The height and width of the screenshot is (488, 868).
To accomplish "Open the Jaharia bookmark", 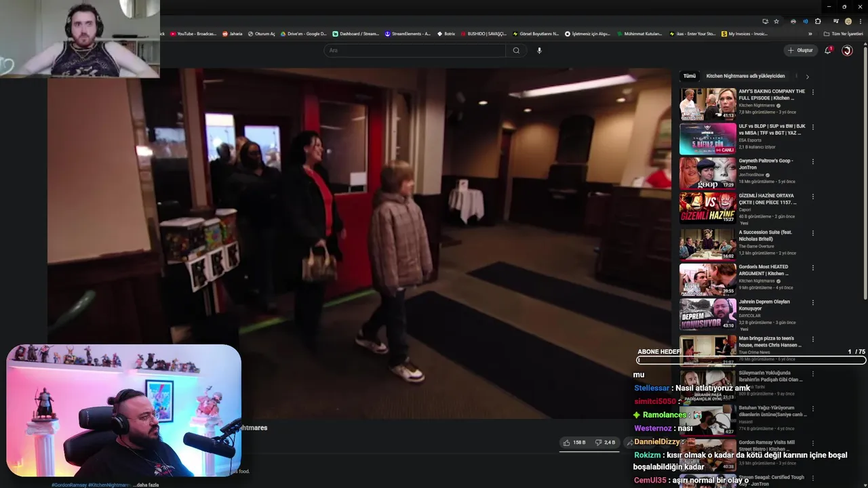I will (232, 33).
